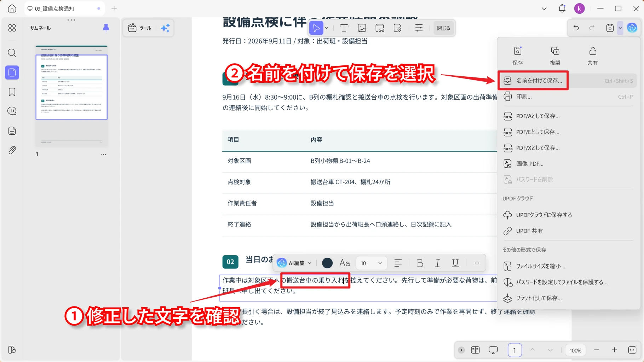Choose PDF/Aとして保存... menu item

pos(568,116)
